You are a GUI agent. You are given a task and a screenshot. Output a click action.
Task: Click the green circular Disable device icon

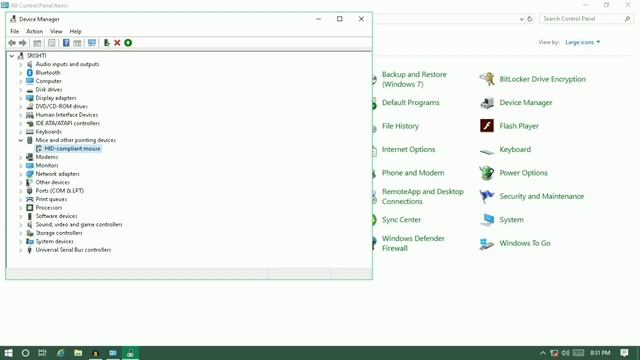128,43
